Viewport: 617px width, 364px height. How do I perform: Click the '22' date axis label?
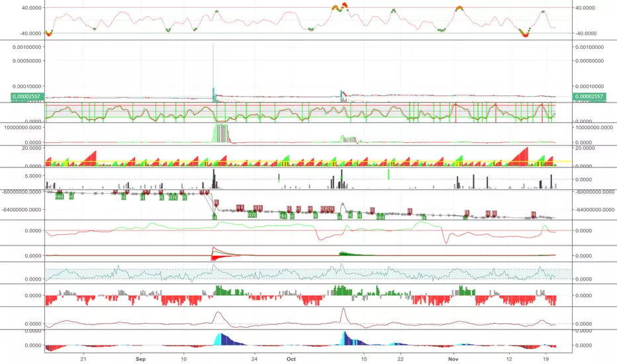[x=400, y=359]
